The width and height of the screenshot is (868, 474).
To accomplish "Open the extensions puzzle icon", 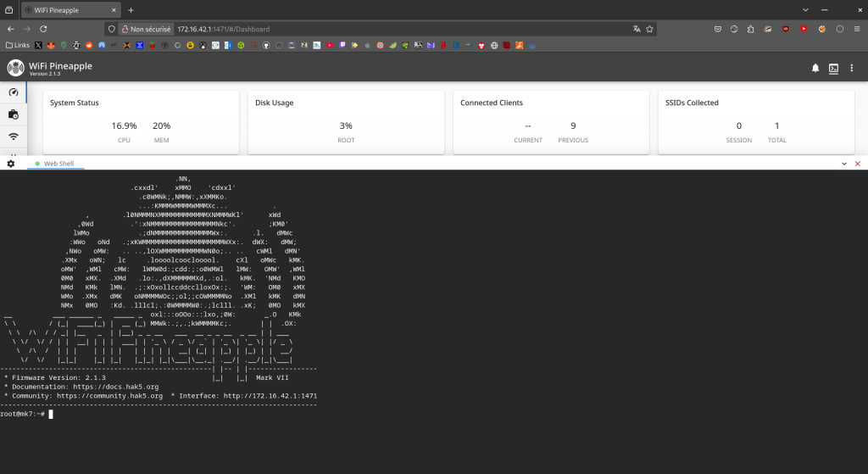I will tap(751, 29).
